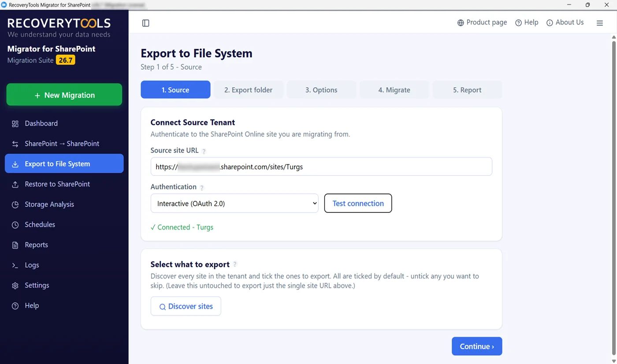Open the Authentication method dropdown

[x=234, y=203]
